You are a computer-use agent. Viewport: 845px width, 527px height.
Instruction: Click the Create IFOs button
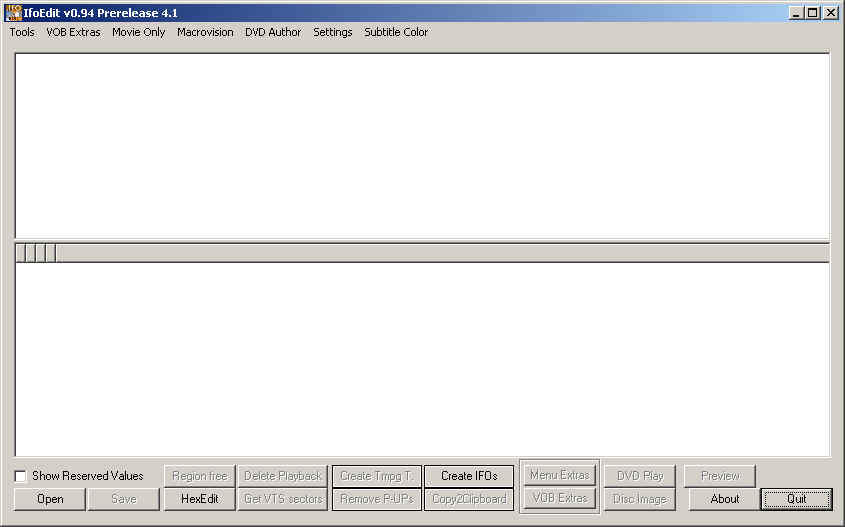[x=469, y=476]
